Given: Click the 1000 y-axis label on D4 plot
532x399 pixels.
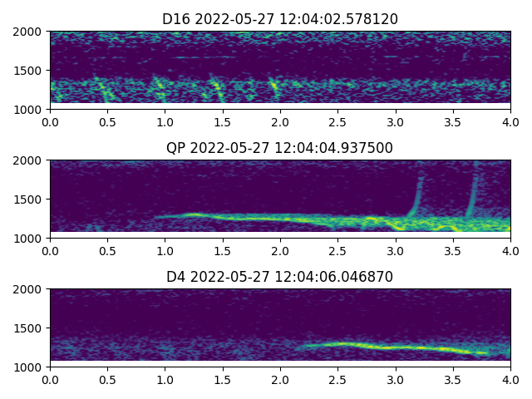Looking at the screenshot, I should pos(31,367).
